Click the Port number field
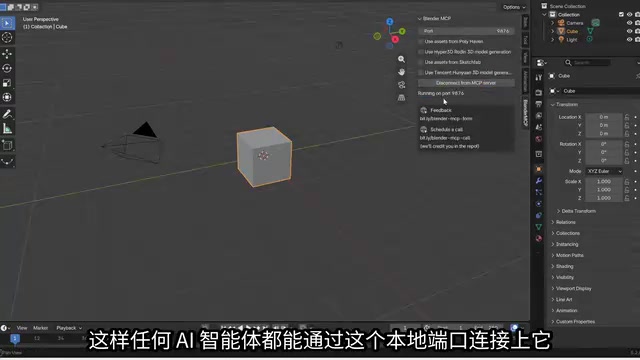Viewport: 640px width, 360px height. point(466,31)
